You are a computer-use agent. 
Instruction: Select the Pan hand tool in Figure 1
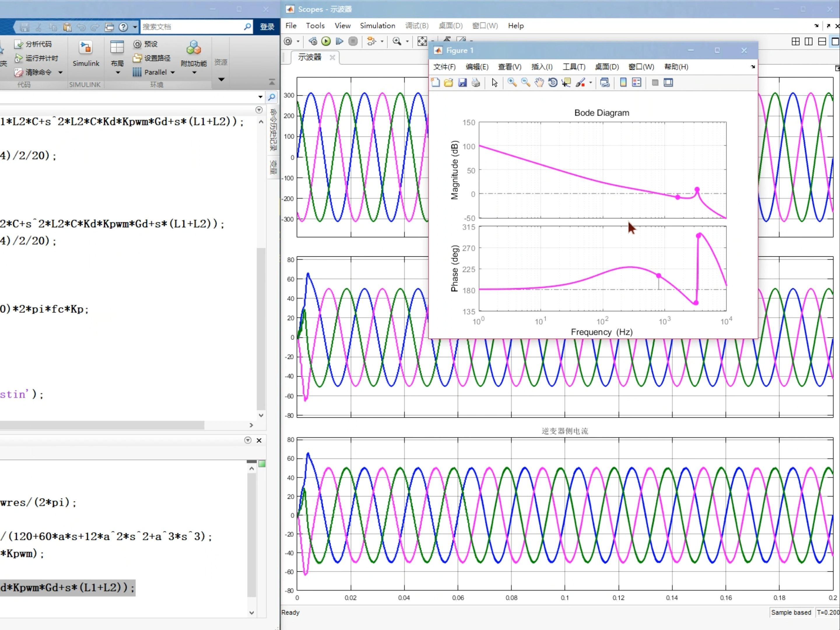click(539, 83)
